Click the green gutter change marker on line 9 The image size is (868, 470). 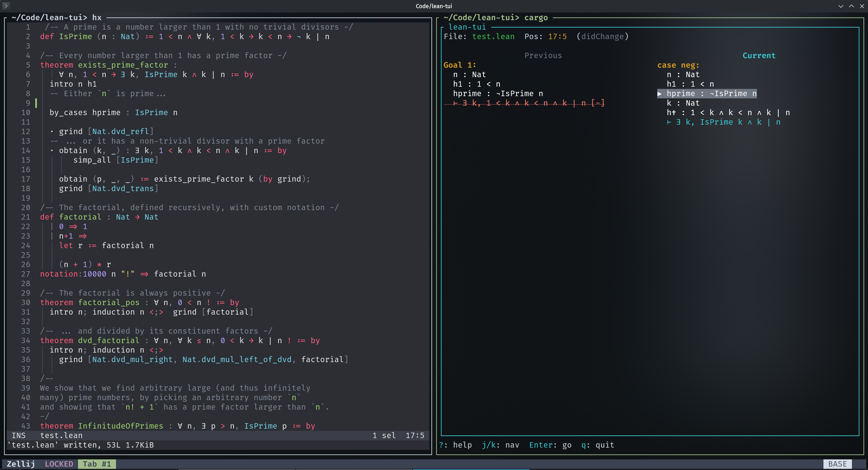(36, 103)
